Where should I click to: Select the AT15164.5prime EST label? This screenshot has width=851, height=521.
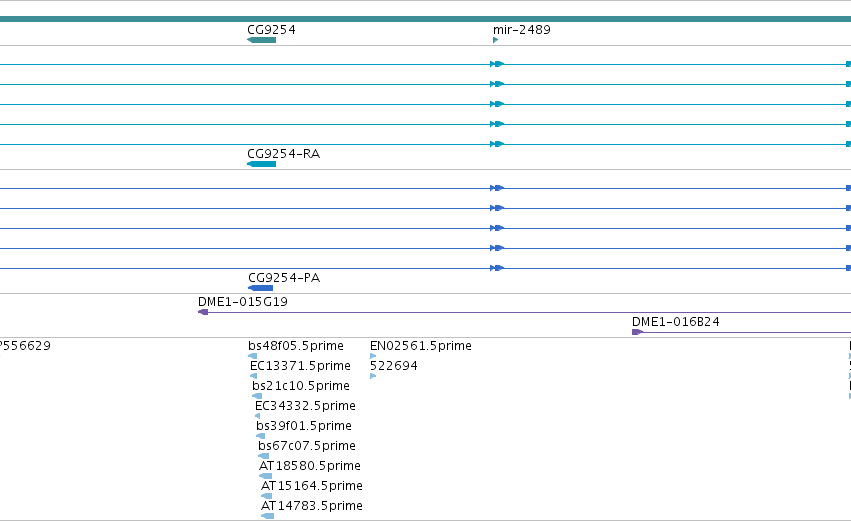tap(312, 486)
